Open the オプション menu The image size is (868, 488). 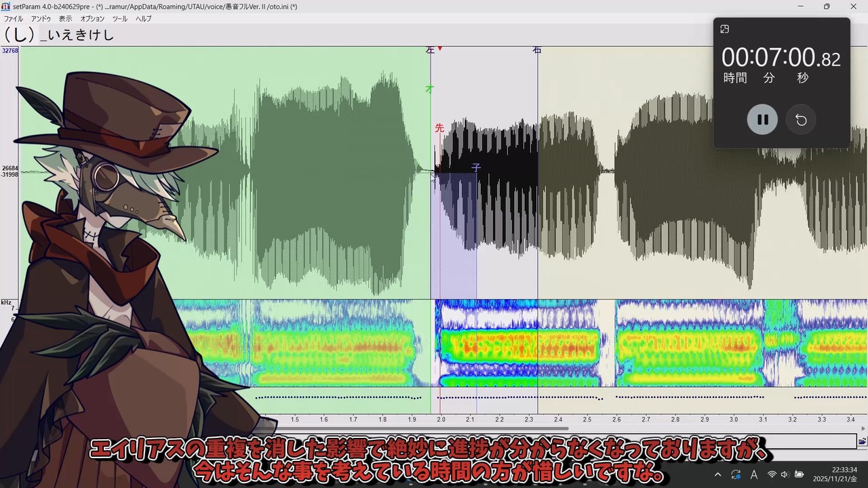(92, 19)
